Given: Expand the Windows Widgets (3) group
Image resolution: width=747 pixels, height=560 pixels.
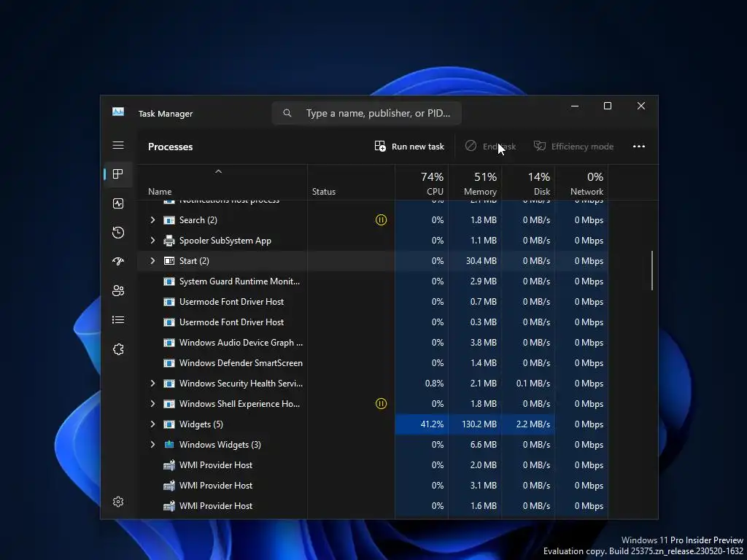Looking at the screenshot, I should [152, 444].
